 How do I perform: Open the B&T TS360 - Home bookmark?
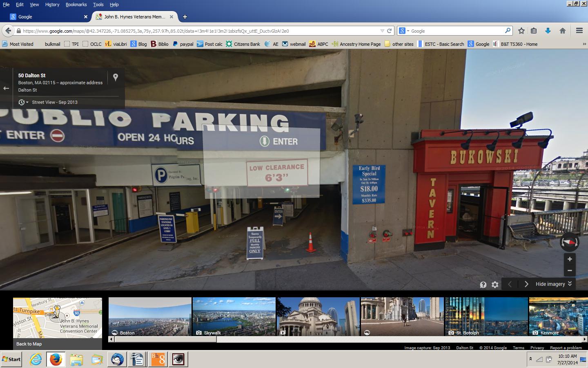515,44
